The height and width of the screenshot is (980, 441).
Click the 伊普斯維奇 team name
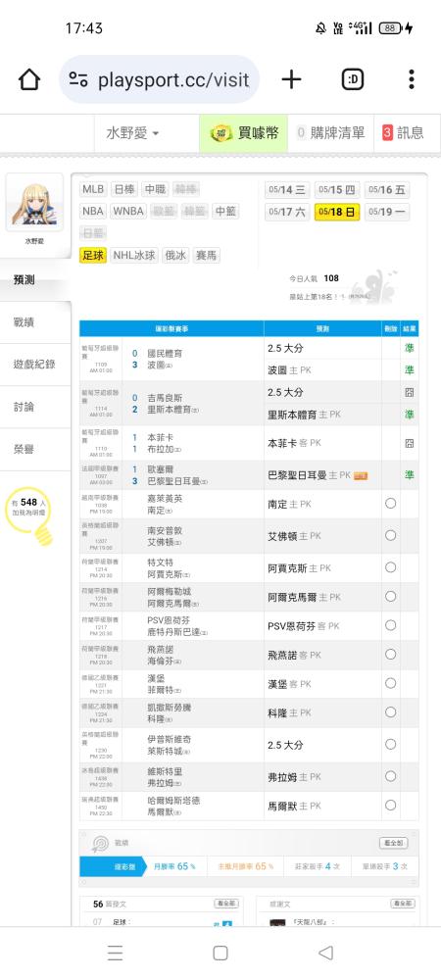pyautogui.click(x=170, y=738)
